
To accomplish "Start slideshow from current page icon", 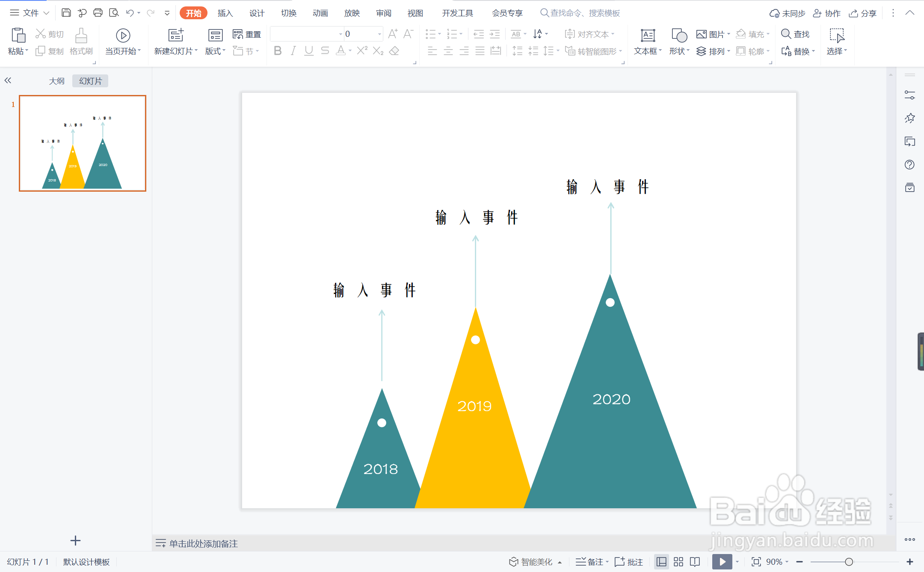I will 123,36.
